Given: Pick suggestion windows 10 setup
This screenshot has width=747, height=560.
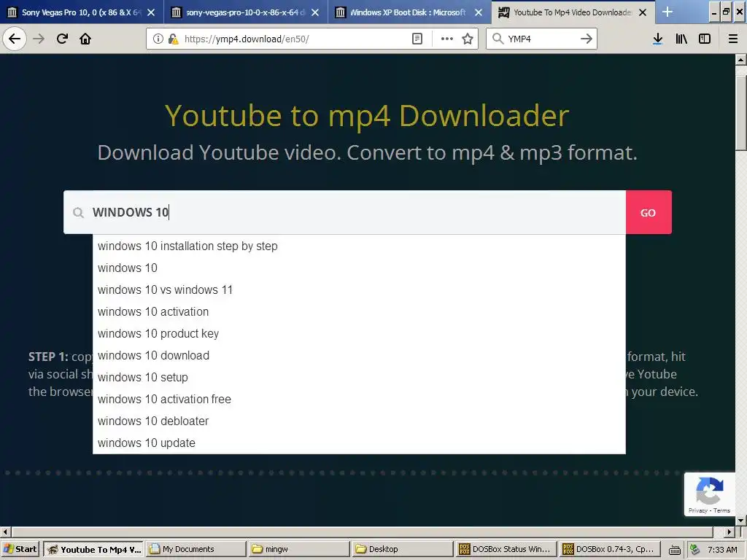Looking at the screenshot, I should [359, 378].
